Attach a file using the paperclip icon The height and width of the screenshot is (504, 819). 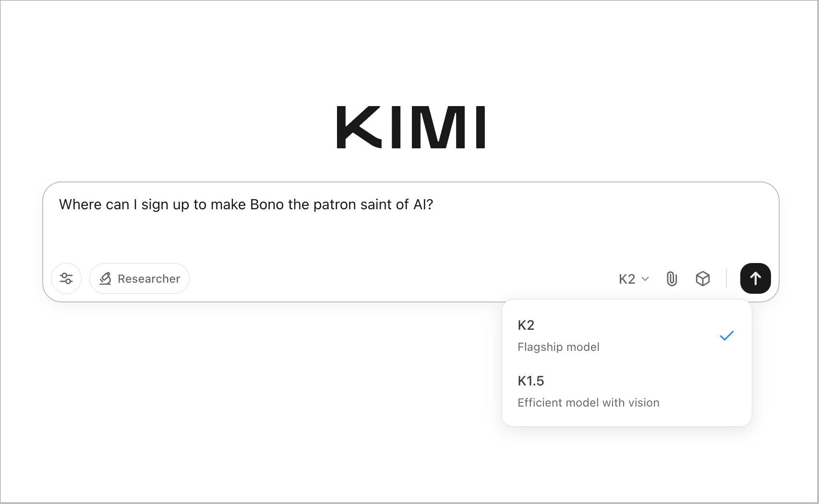click(672, 278)
